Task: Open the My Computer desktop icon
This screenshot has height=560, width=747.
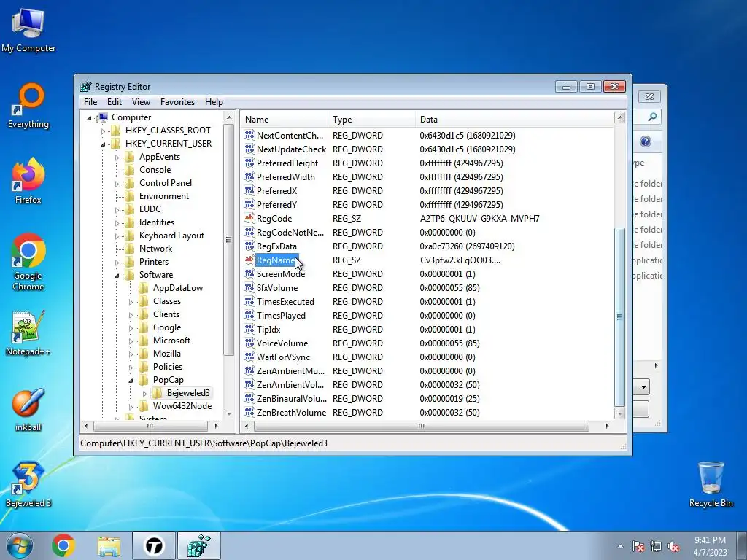Action: pyautogui.click(x=28, y=29)
